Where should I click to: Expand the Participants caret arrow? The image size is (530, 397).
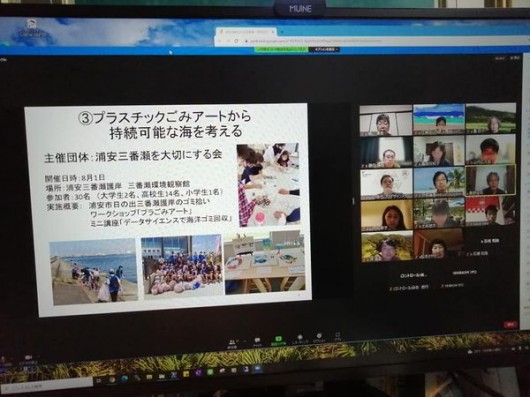coord(238,341)
